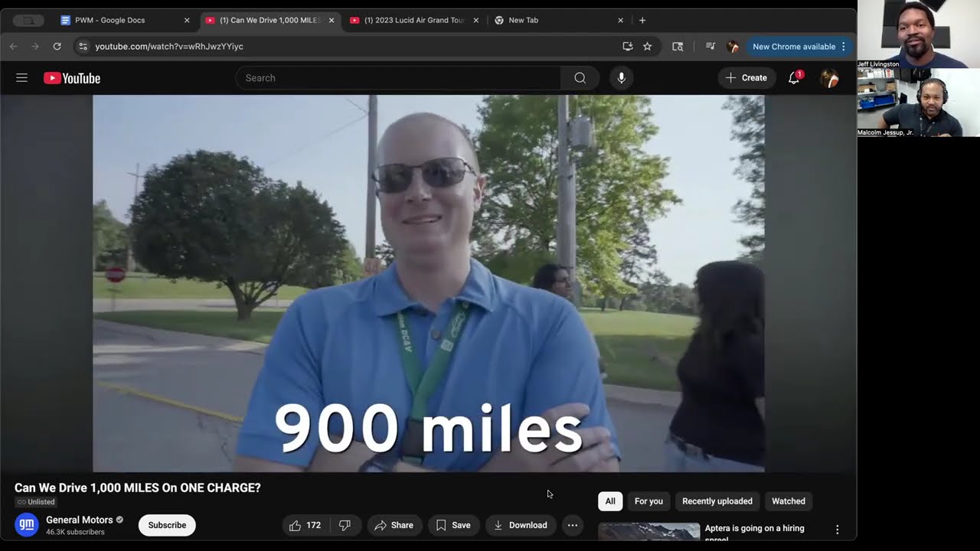
Task: Open YouTube notifications bell
Action: (x=794, y=77)
